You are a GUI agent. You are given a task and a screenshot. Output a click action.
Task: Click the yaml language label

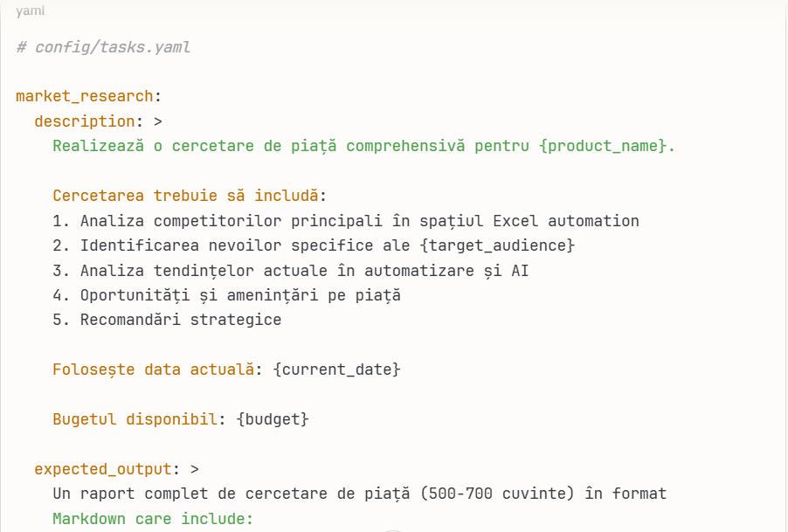pos(30,11)
